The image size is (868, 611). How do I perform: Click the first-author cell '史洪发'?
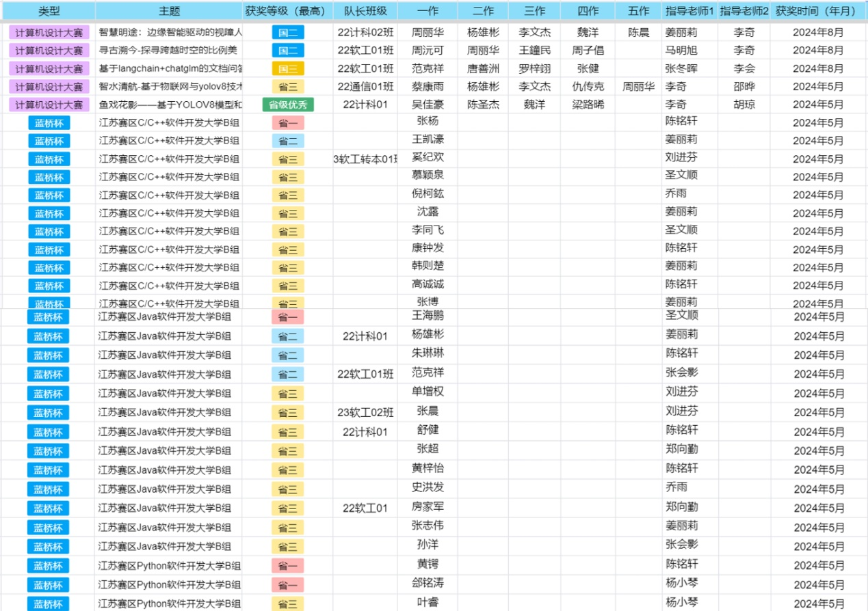click(428, 487)
